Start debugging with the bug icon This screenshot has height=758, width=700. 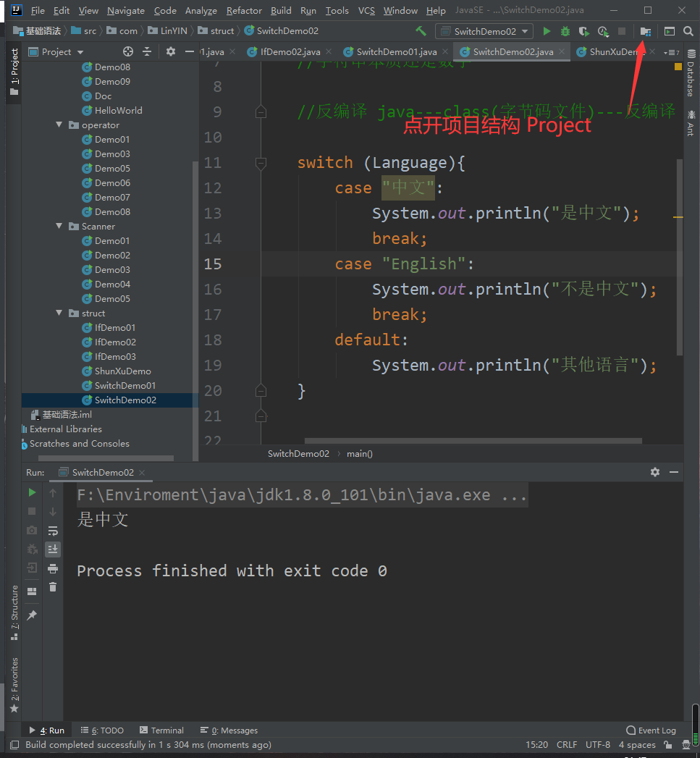pyautogui.click(x=565, y=31)
